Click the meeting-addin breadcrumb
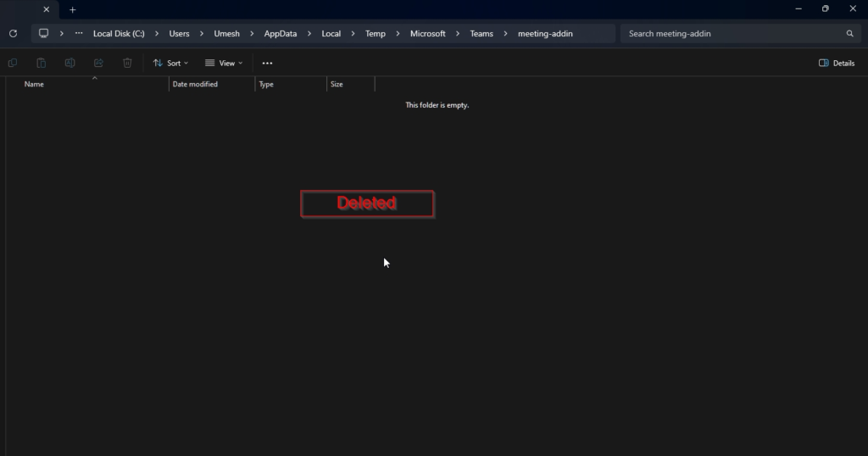The height and width of the screenshot is (456, 868). 545,33
